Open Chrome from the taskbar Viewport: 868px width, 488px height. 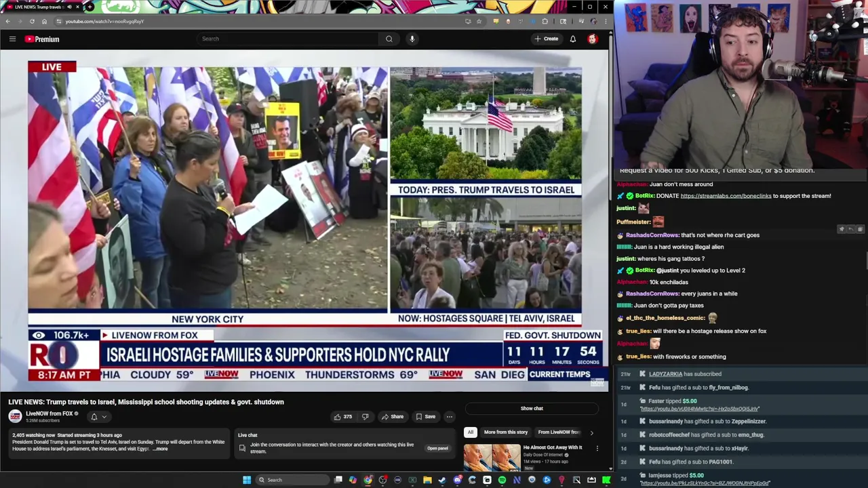click(x=368, y=480)
